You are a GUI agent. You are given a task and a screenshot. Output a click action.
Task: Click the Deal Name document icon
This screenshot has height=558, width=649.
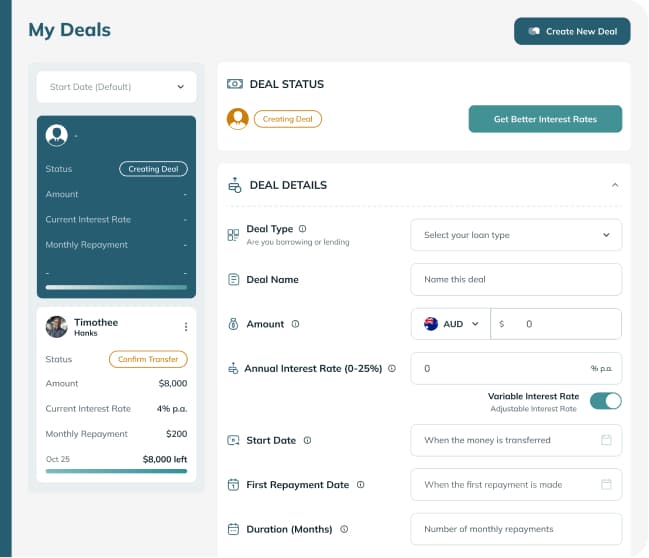(233, 279)
